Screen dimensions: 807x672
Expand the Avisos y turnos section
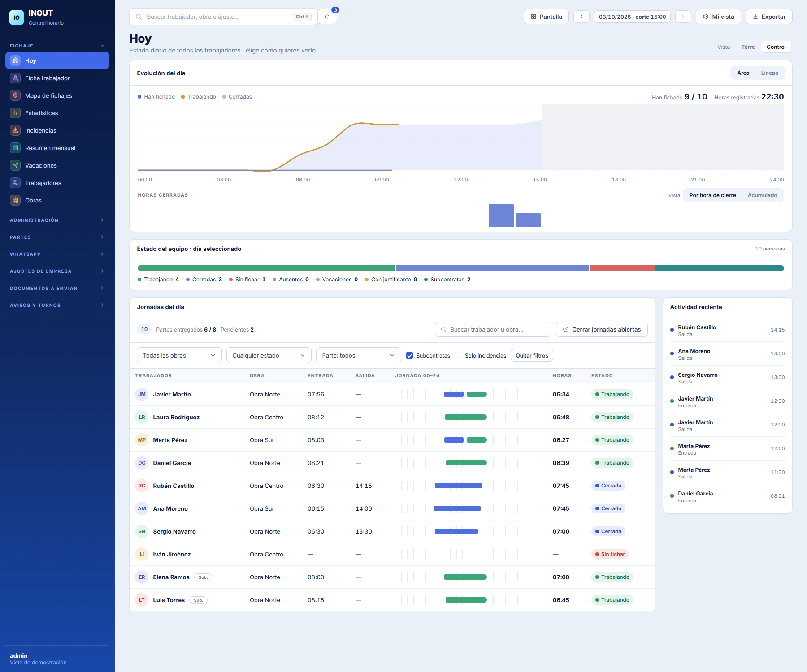click(x=57, y=305)
